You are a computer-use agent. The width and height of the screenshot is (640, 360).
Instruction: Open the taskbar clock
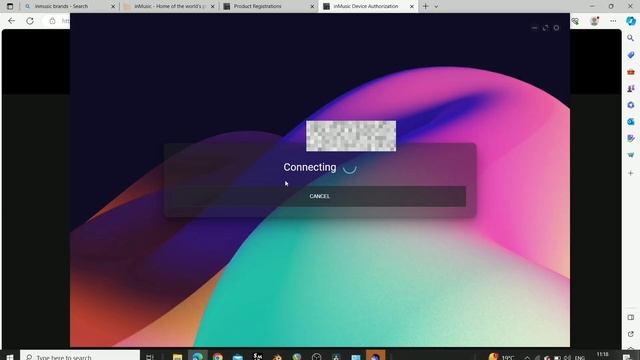[x=602, y=356]
